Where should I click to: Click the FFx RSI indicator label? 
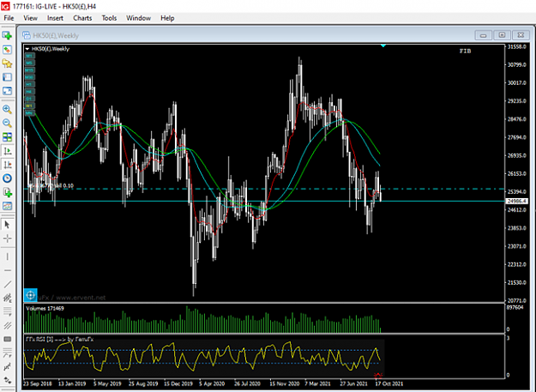point(60,339)
